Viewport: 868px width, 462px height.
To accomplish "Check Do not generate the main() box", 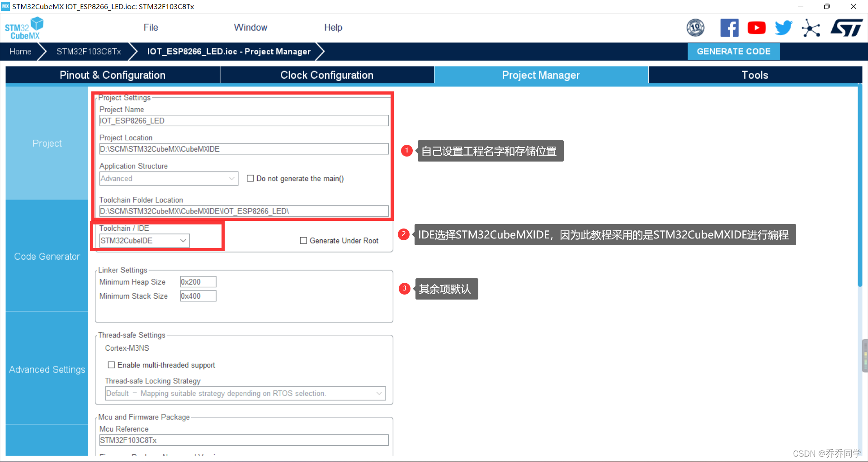I will (250, 178).
